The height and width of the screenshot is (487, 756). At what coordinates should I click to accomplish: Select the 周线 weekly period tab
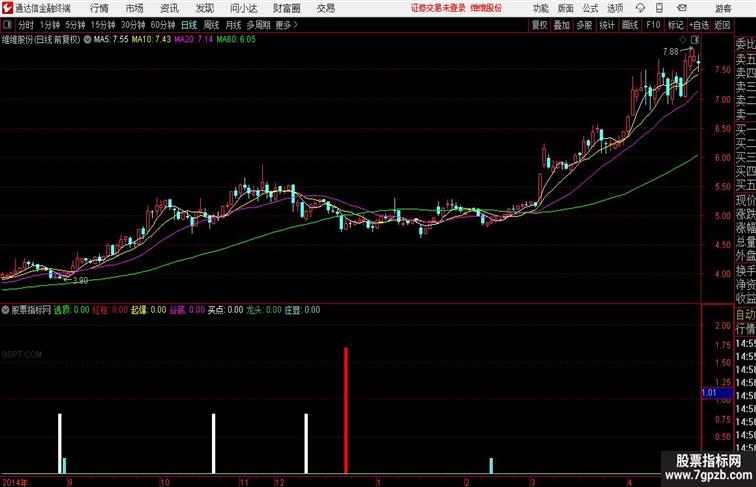tap(211, 25)
